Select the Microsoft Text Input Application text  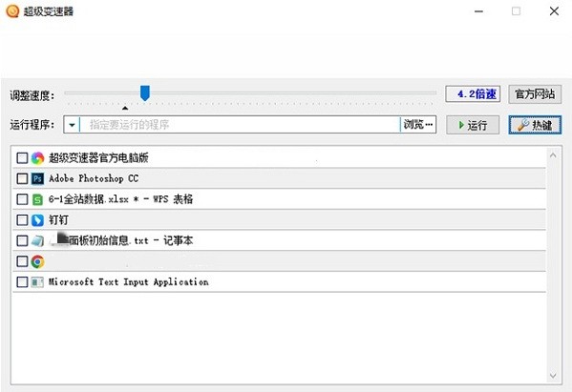[129, 282]
